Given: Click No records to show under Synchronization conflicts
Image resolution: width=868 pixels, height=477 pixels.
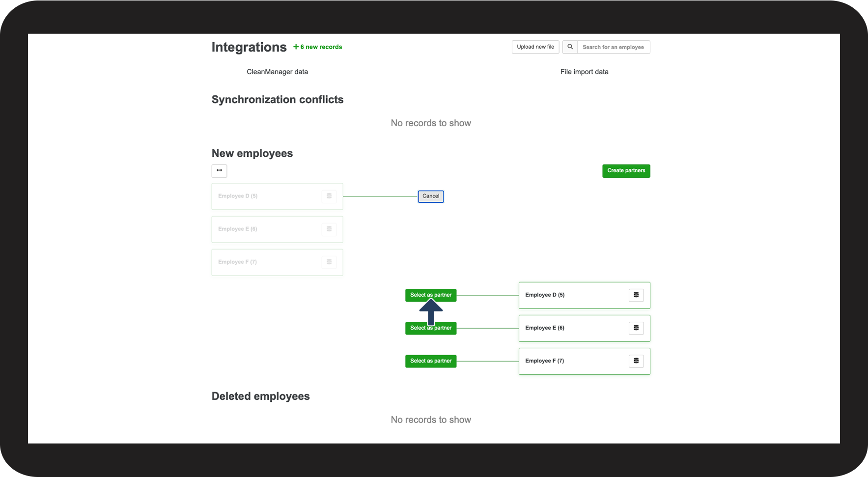Looking at the screenshot, I should pyautogui.click(x=431, y=123).
